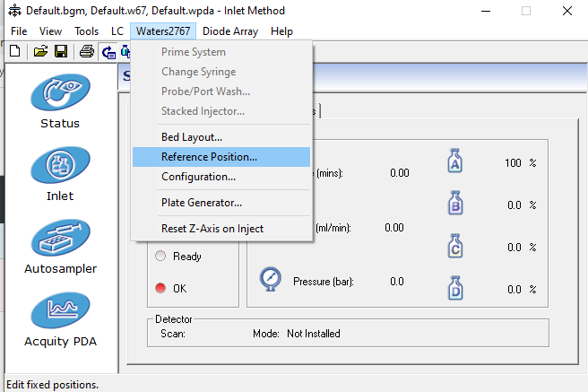Image resolution: width=588 pixels, height=392 pixels.
Task: Click the pressure gauge icon
Action: point(270,279)
